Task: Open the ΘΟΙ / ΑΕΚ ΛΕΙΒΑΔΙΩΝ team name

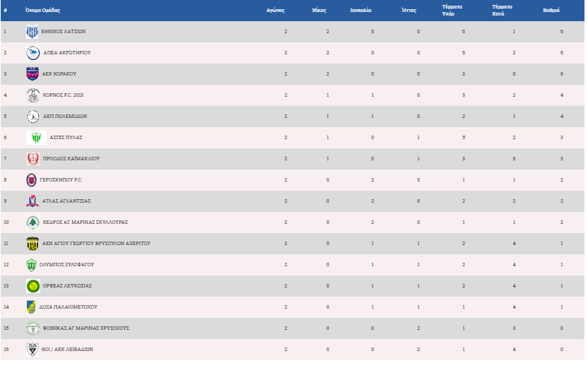Action: pos(67,349)
